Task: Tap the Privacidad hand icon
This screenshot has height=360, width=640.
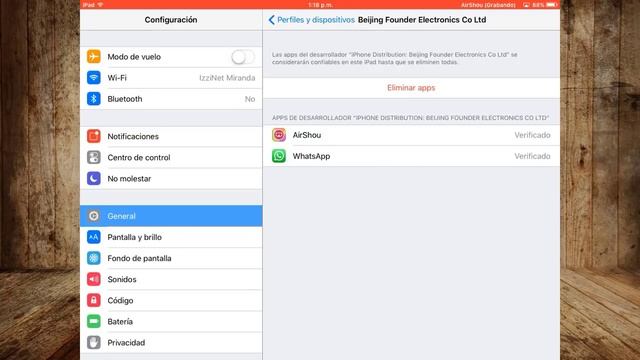Action: point(93,342)
